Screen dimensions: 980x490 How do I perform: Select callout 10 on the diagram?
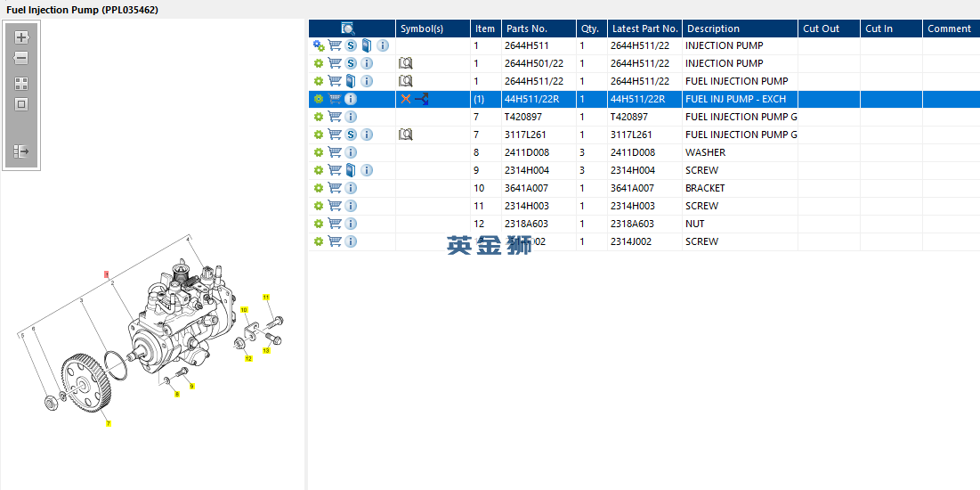pyautogui.click(x=245, y=310)
